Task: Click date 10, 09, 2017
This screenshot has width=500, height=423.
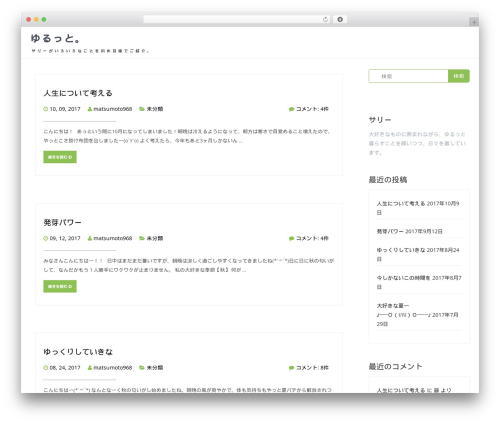Action: (x=65, y=109)
